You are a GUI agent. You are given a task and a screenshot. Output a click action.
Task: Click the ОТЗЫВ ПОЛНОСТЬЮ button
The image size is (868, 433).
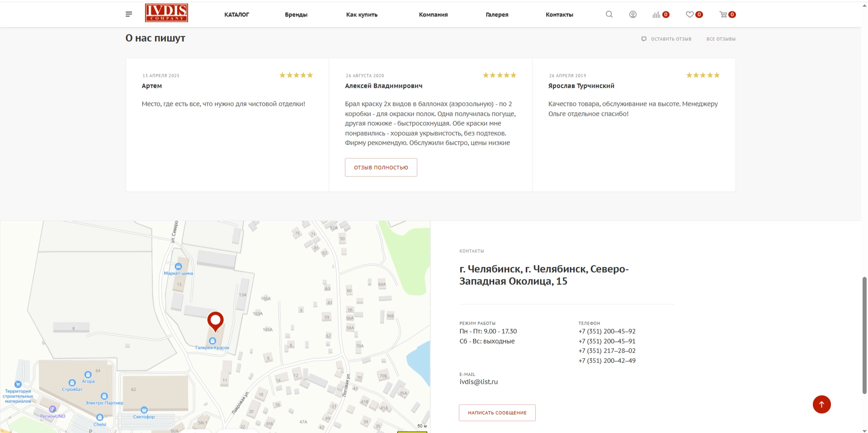pyautogui.click(x=381, y=167)
